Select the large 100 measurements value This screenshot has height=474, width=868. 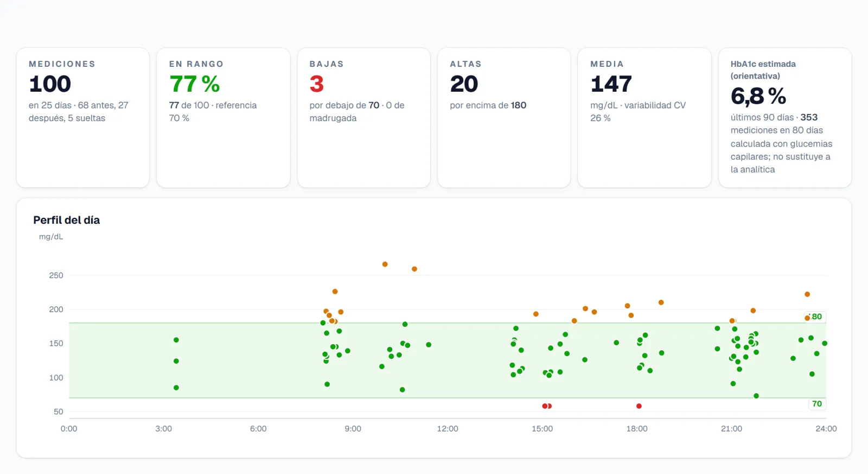pos(50,84)
